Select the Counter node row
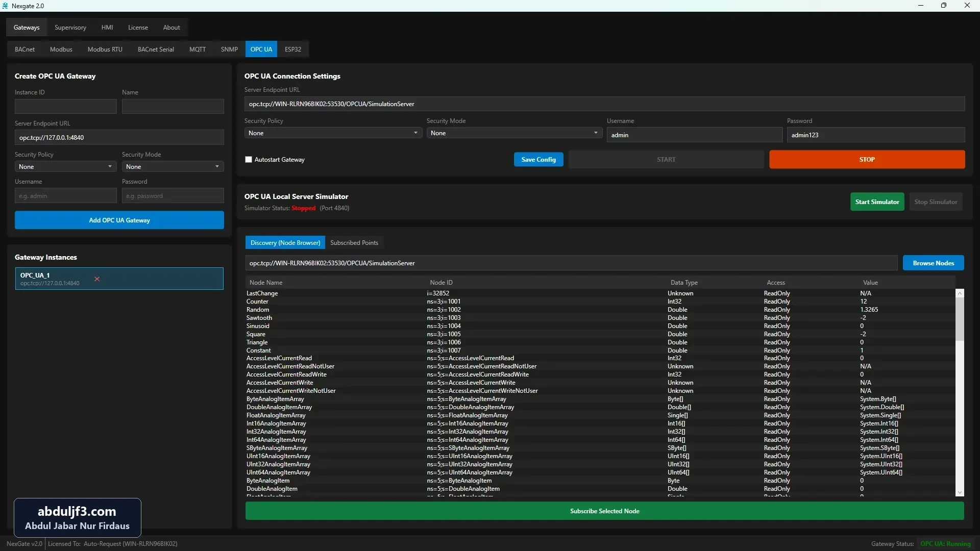Image resolution: width=980 pixels, height=551 pixels. [x=600, y=302]
